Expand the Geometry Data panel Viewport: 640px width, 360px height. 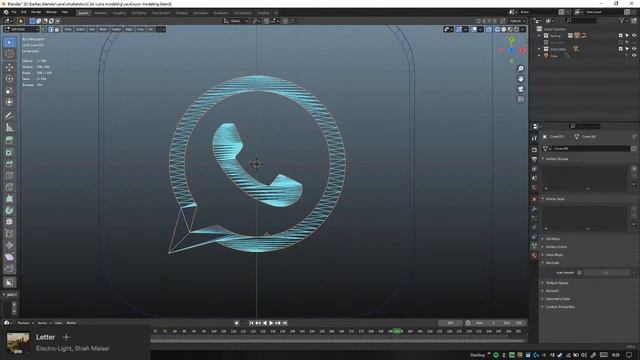558,299
